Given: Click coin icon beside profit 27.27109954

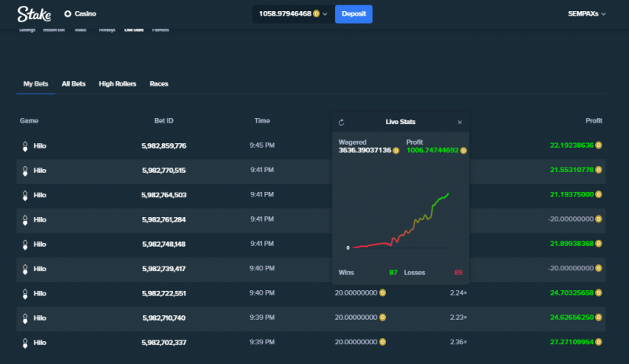Looking at the screenshot, I should click(x=598, y=342).
